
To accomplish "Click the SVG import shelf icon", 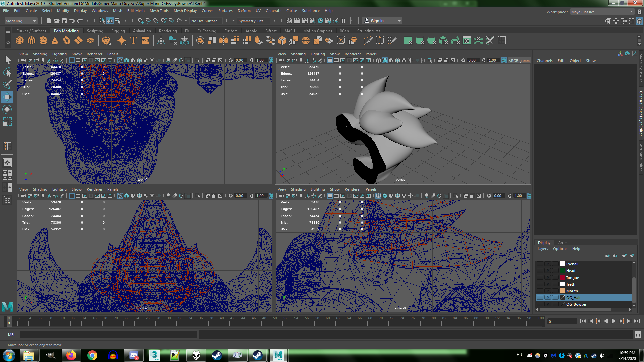I will tap(145, 41).
